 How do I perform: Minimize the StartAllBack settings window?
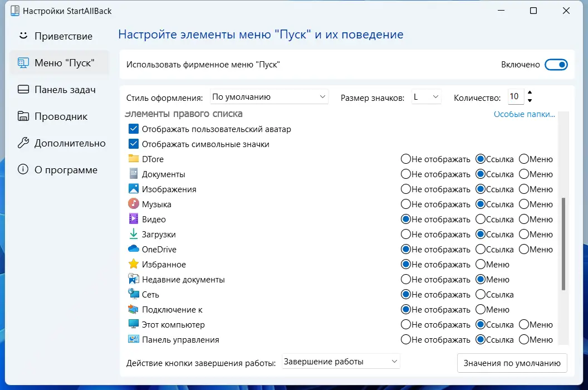pos(501,11)
